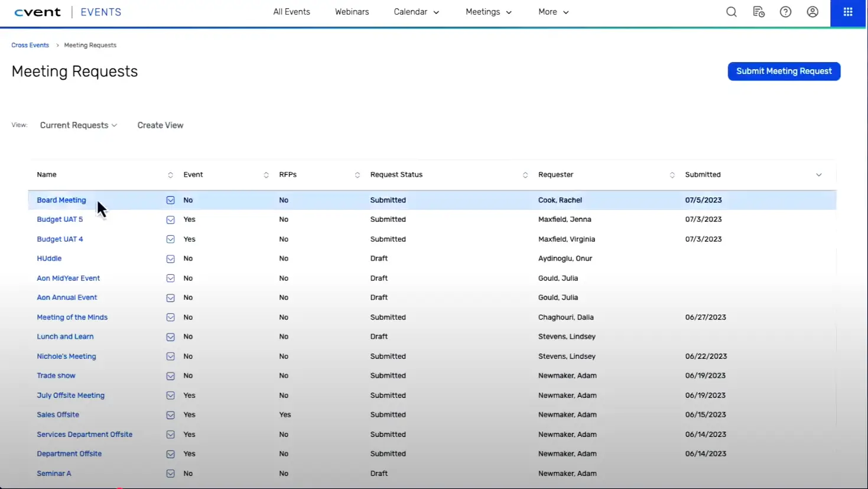Screen dimensions: 868x489
Task: Expand the Calendar menu
Action: [x=417, y=12]
